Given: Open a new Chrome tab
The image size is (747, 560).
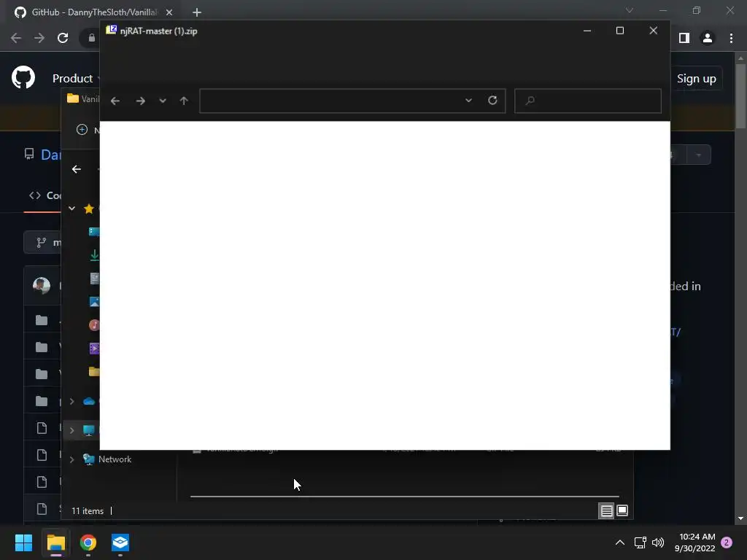Looking at the screenshot, I should [x=197, y=12].
